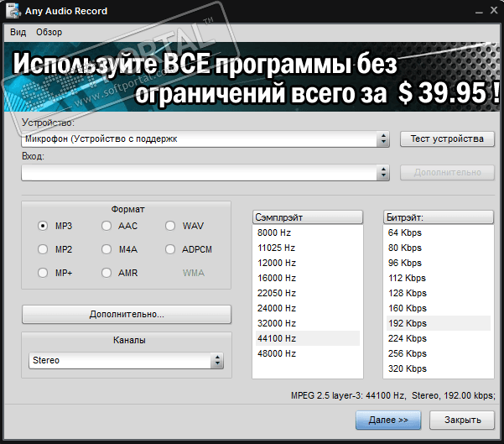Select 160 Kbps bitrate

point(439,308)
